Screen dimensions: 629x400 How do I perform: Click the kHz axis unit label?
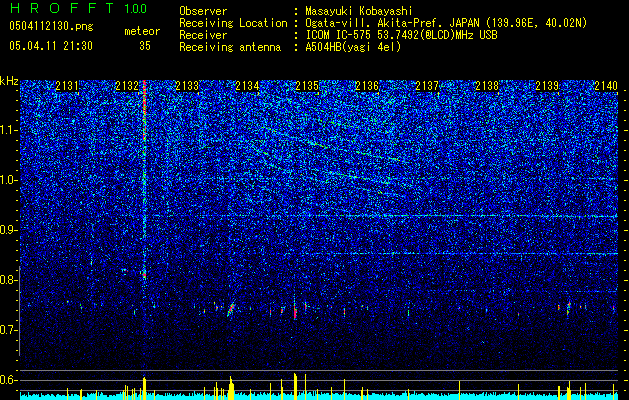tap(9, 81)
